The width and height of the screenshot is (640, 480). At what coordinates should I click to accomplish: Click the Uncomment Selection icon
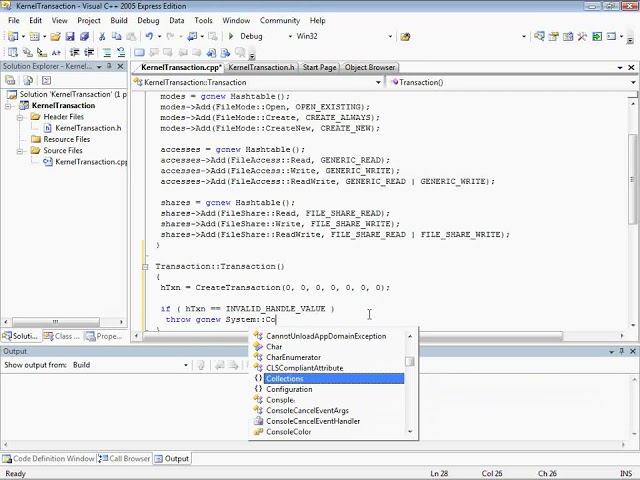tap(121, 52)
